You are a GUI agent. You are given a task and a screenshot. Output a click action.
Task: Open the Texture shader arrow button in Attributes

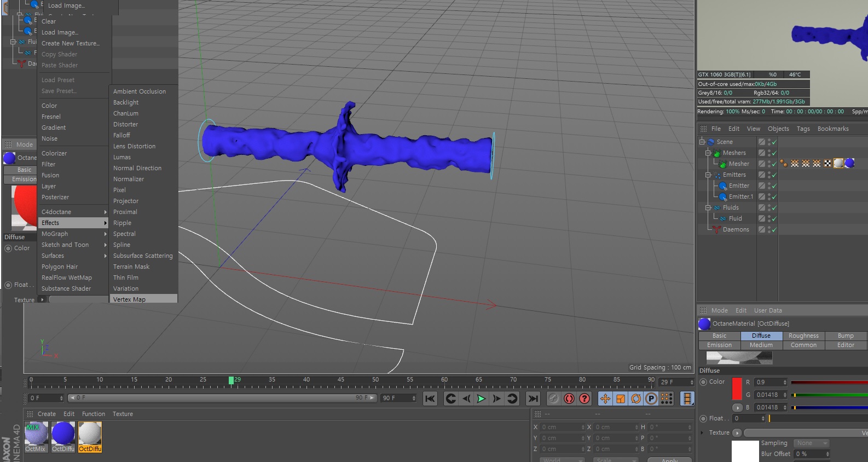click(737, 433)
